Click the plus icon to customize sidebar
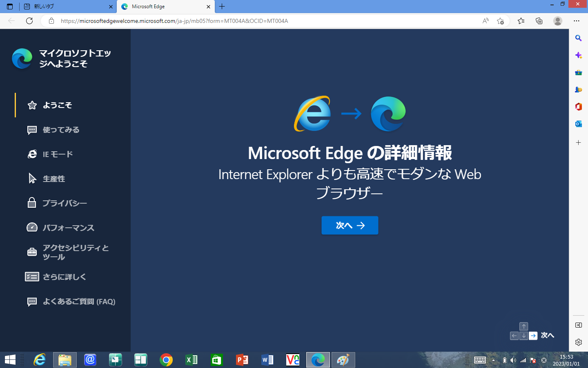The image size is (588, 368). pos(578,143)
